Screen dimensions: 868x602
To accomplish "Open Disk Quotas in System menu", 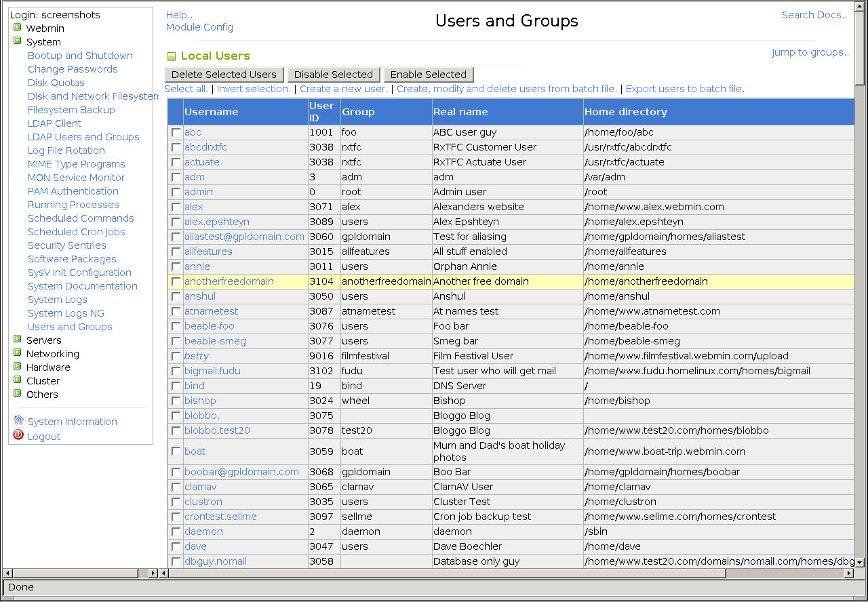I will tap(56, 83).
